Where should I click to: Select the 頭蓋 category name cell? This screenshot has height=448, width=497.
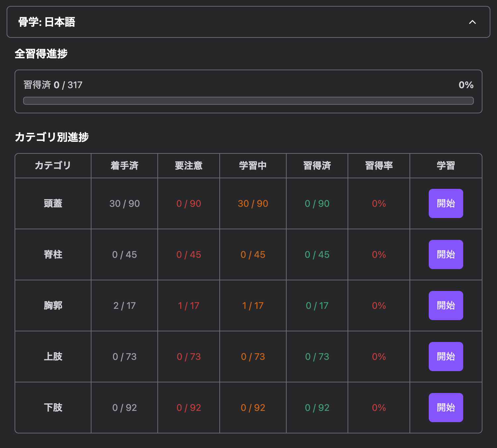(x=53, y=203)
